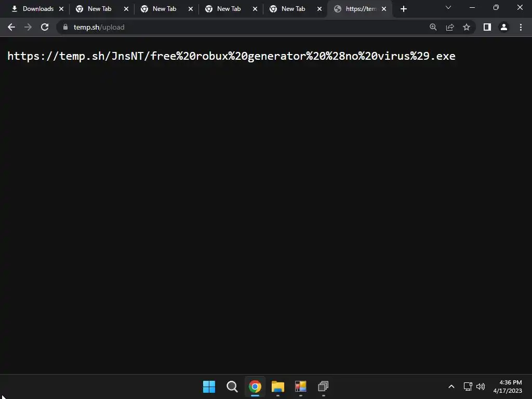The width and height of the screenshot is (532, 399).
Task: Open the zoom magnifier in address bar
Action: [433, 27]
